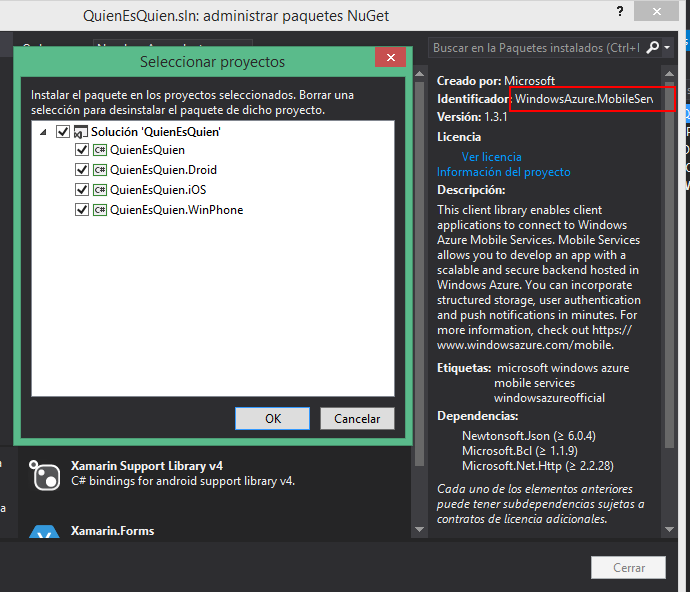This screenshot has width=690, height=592.
Task: Click the C# icon beside QuienEsQuien.iOS
Action: point(100,190)
